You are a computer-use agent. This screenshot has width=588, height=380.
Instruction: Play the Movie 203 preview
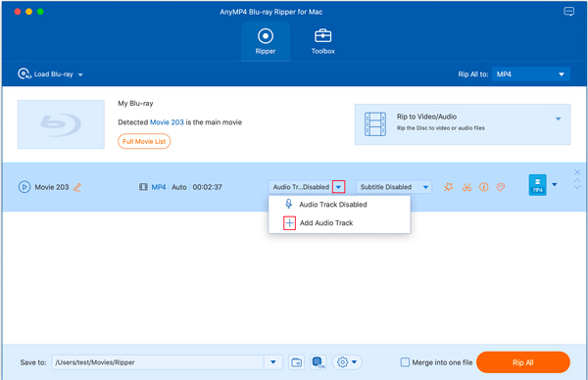24,187
